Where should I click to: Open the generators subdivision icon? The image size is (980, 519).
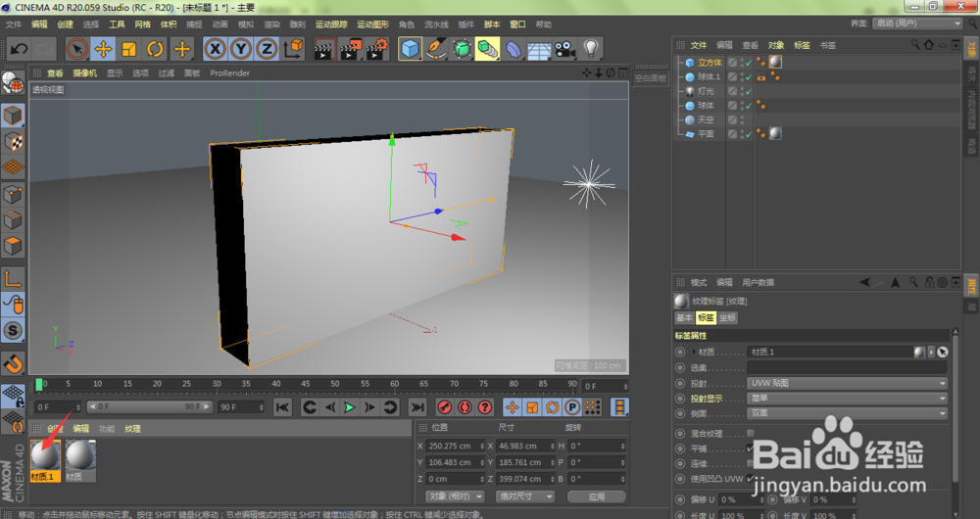[x=462, y=49]
